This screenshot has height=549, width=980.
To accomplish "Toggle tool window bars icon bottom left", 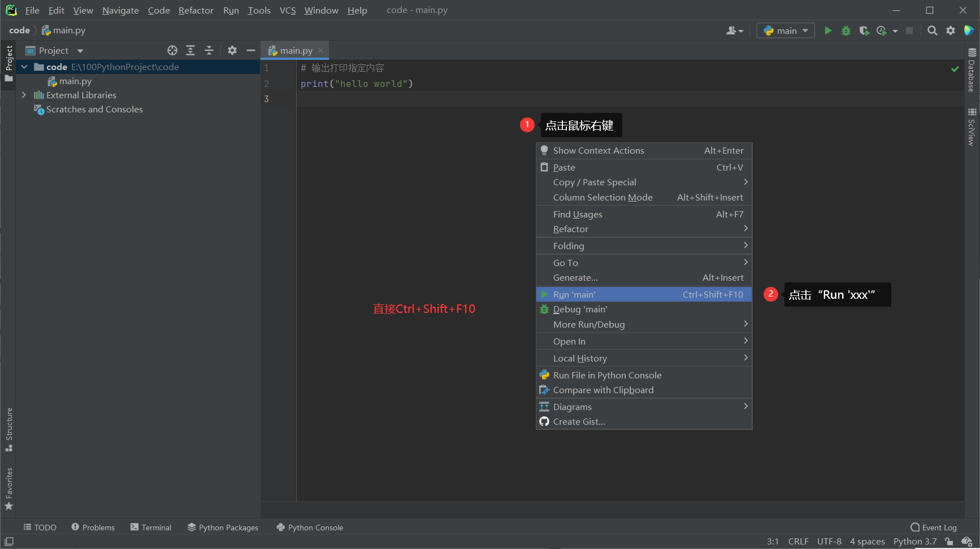I will click(9, 542).
